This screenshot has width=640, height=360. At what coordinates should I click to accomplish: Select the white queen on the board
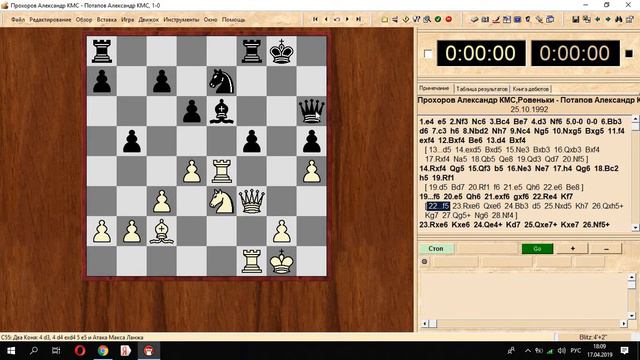tap(251, 201)
